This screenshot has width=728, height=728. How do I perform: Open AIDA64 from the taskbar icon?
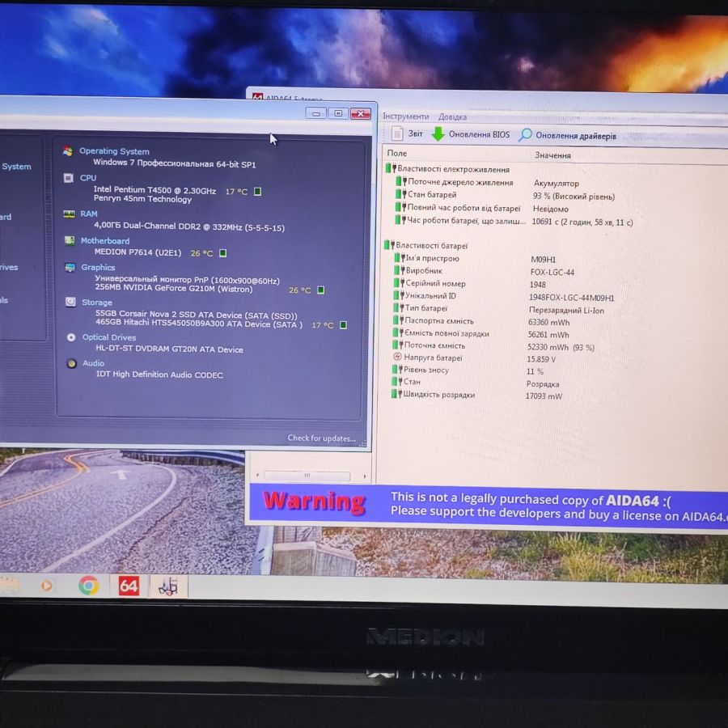(129, 586)
